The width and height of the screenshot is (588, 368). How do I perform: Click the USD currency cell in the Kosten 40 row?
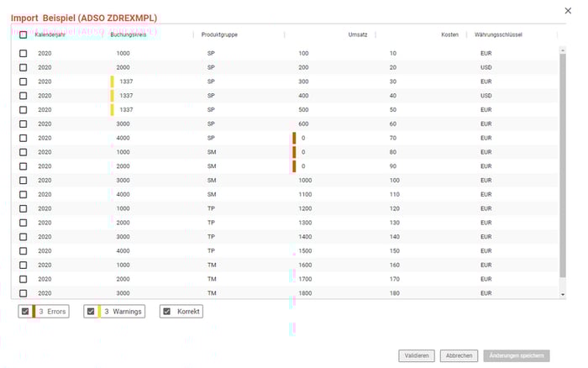click(486, 96)
